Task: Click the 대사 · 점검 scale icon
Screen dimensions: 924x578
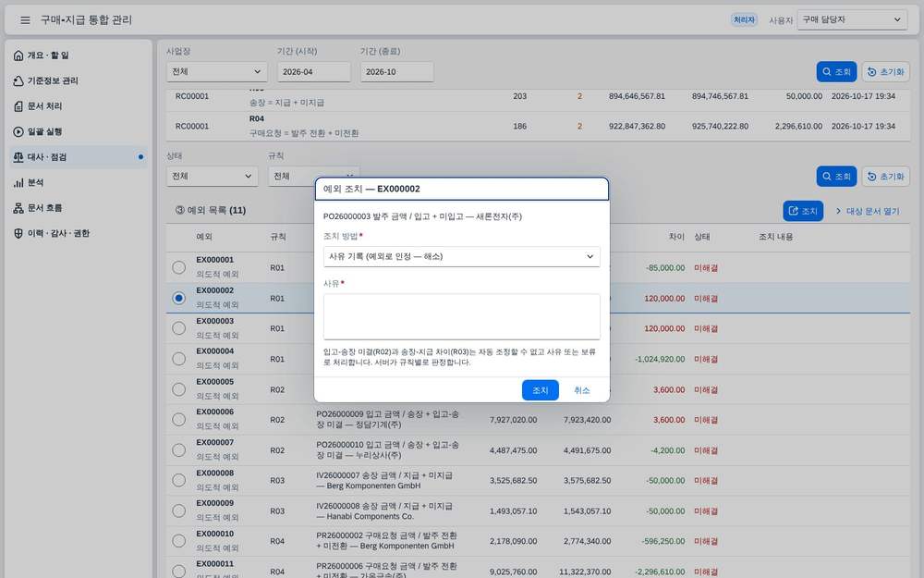Action: coord(18,157)
